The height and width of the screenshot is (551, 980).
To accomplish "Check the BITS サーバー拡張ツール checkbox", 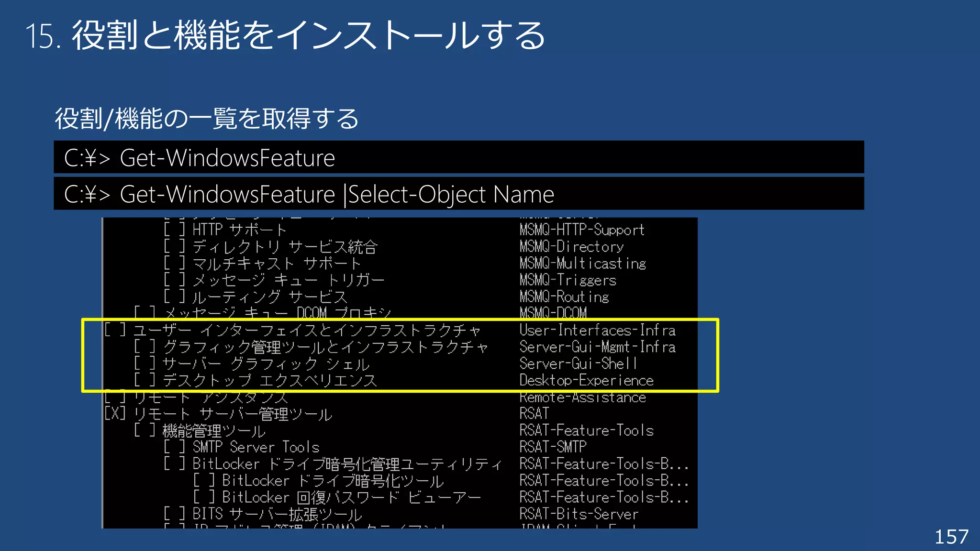I will coord(174,514).
